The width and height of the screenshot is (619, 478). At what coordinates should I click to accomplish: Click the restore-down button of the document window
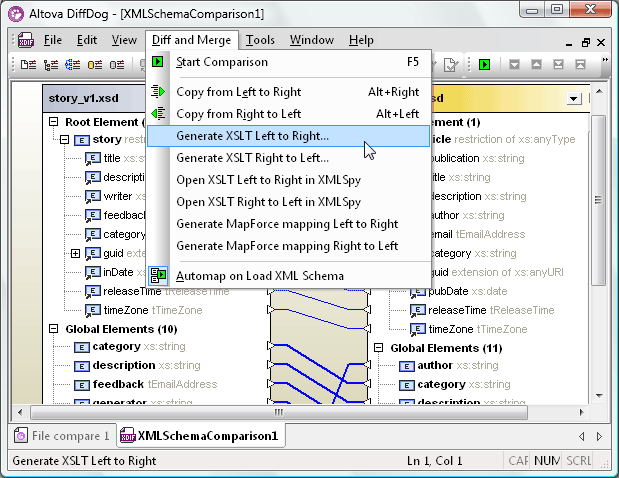click(586, 42)
